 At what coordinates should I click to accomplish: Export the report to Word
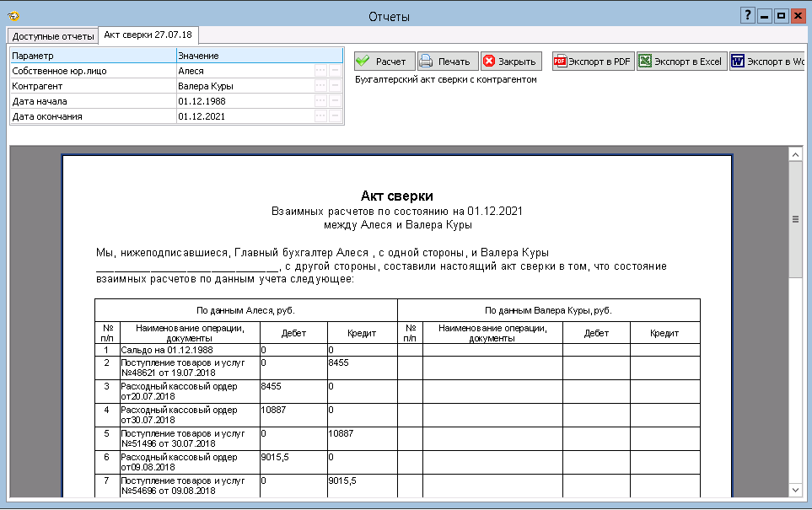coord(766,62)
